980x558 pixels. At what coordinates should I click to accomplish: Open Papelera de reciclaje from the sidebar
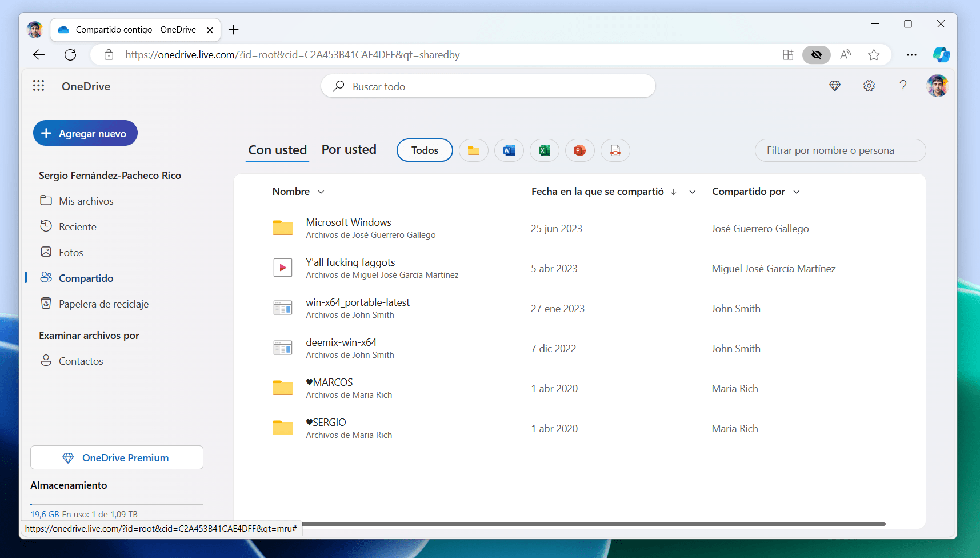pyautogui.click(x=103, y=304)
